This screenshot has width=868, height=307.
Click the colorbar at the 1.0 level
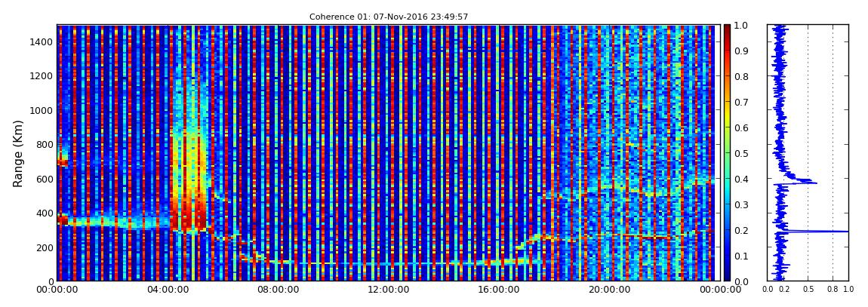tap(727, 26)
